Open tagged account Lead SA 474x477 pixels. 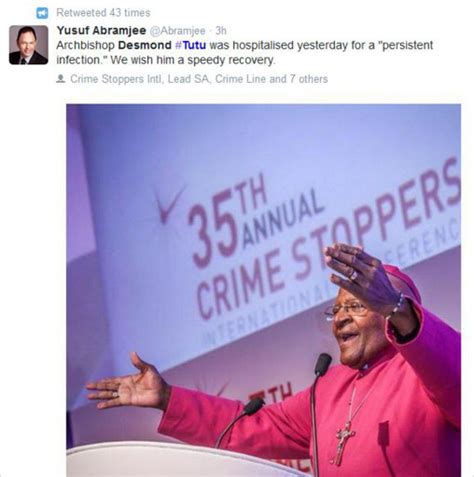tap(189, 79)
